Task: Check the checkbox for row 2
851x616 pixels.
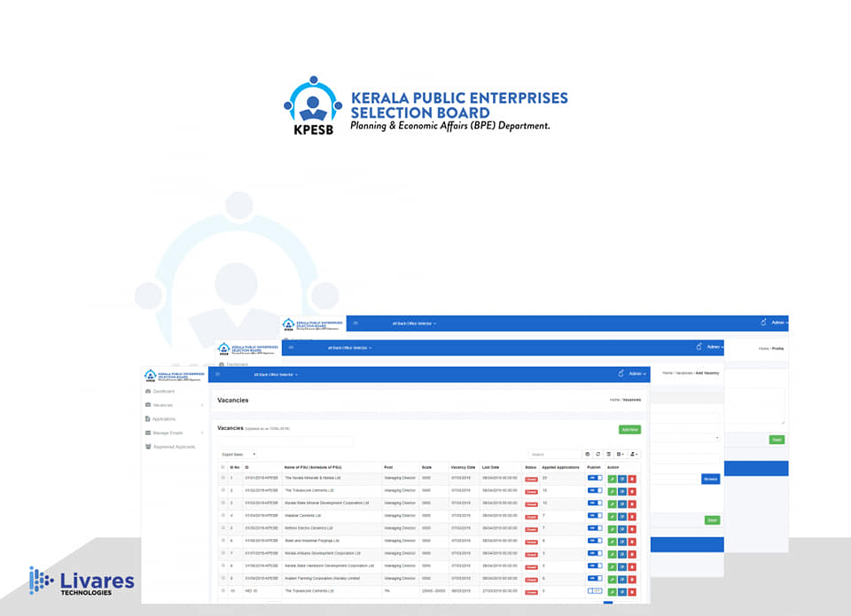Action: (x=223, y=490)
